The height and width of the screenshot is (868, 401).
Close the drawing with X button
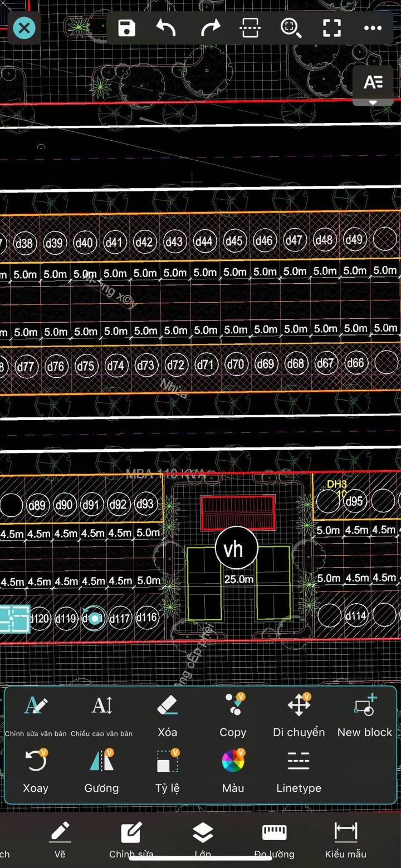(x=24, y=28)
